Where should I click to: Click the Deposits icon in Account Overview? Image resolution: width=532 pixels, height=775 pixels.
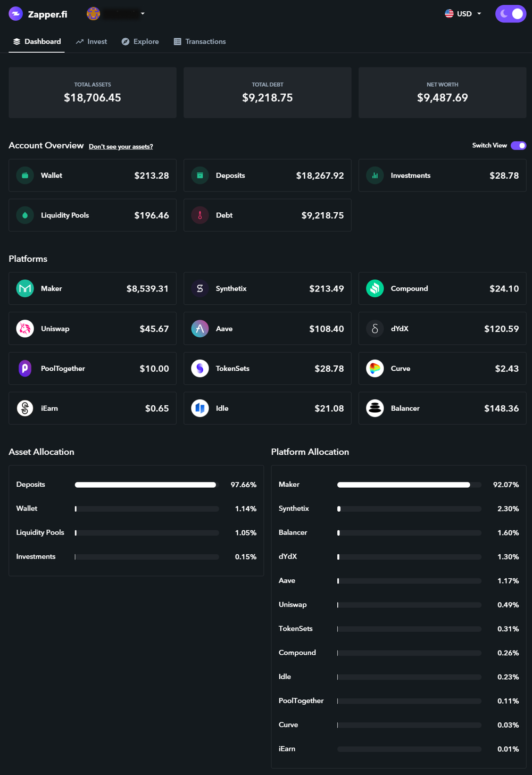(200, 176)
